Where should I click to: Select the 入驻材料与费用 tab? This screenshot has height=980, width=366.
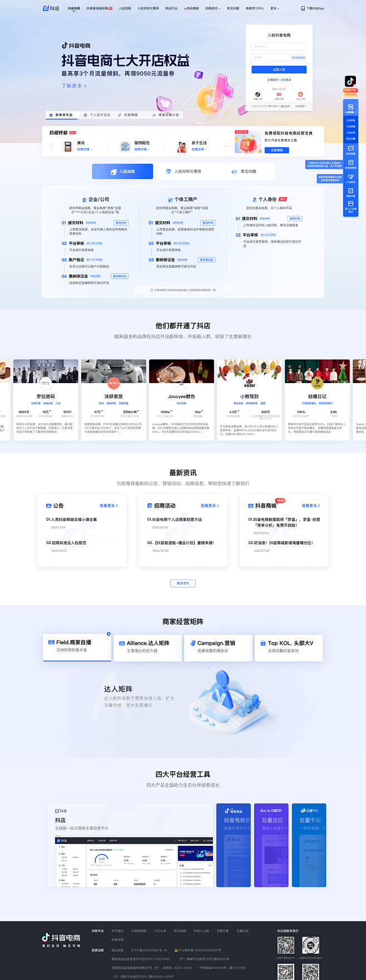pos(183,171)
